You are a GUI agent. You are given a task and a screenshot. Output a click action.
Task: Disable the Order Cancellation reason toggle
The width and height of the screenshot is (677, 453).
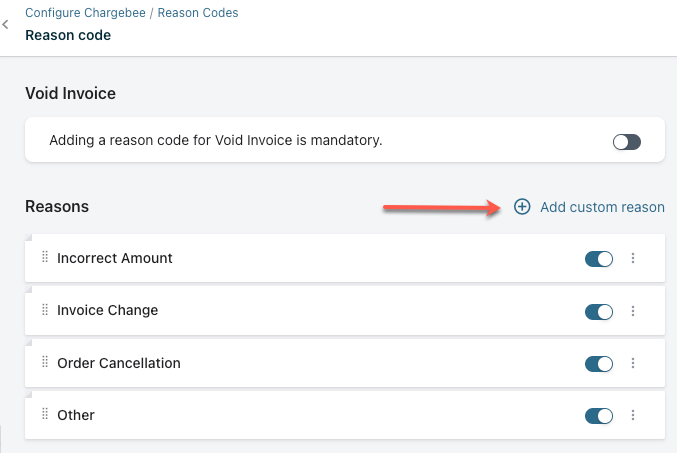(x=598, y=364)
